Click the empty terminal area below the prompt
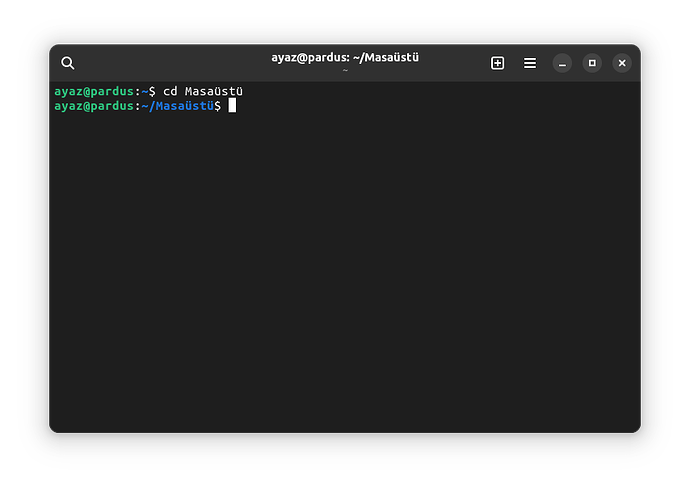The height and width of the screenshot is (487, 690). tap(344, 280)
